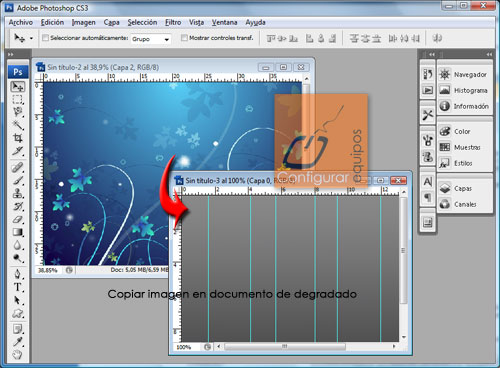Open the Estilos panel
Viewport: 500px width, 368px height.
pos(465,163)
